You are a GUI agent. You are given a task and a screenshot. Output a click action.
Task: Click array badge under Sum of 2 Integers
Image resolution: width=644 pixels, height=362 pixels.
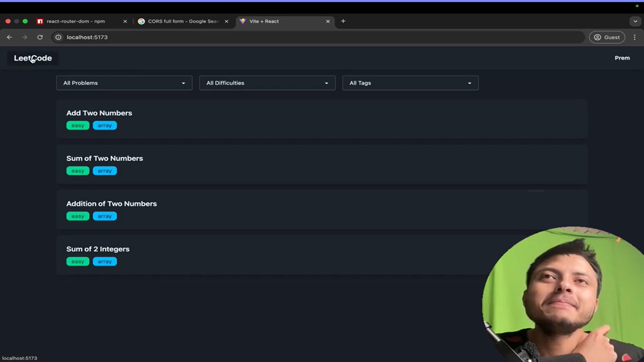click(105, 262)
